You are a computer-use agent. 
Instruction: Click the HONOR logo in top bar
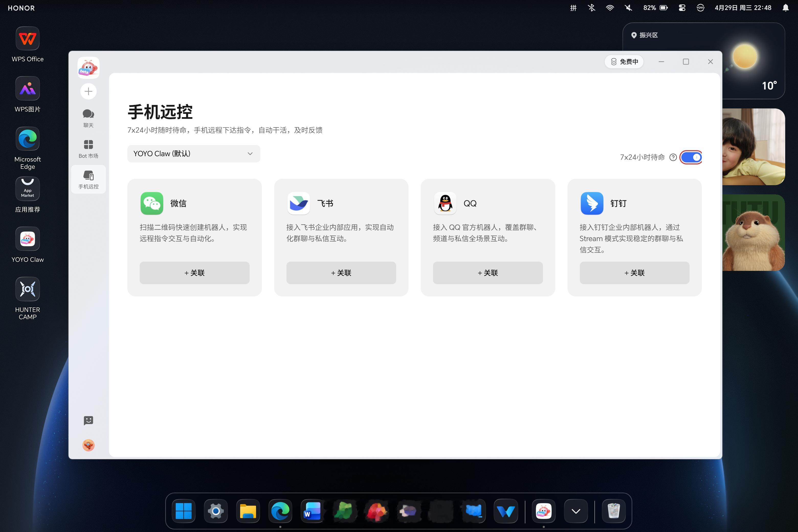(21, 8)
